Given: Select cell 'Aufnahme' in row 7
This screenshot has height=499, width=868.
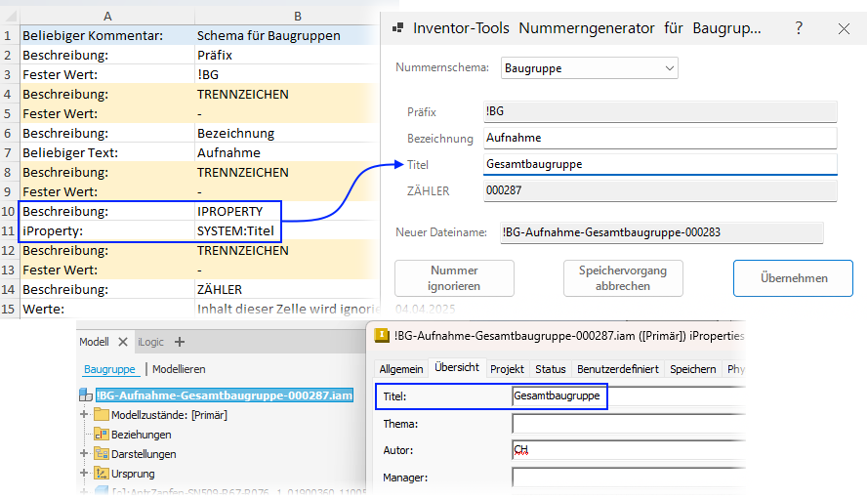Looking at the screenshot, I should pos(287,152).
